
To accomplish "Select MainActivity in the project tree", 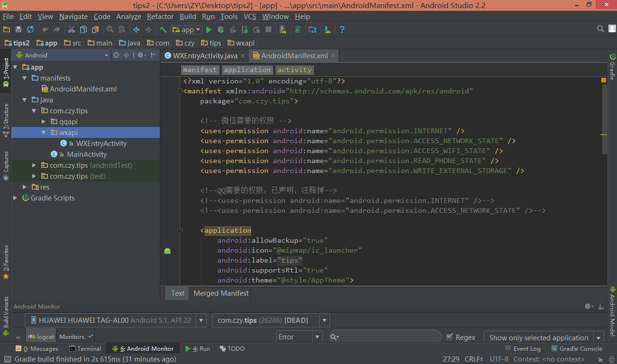I will coord(87,155).
